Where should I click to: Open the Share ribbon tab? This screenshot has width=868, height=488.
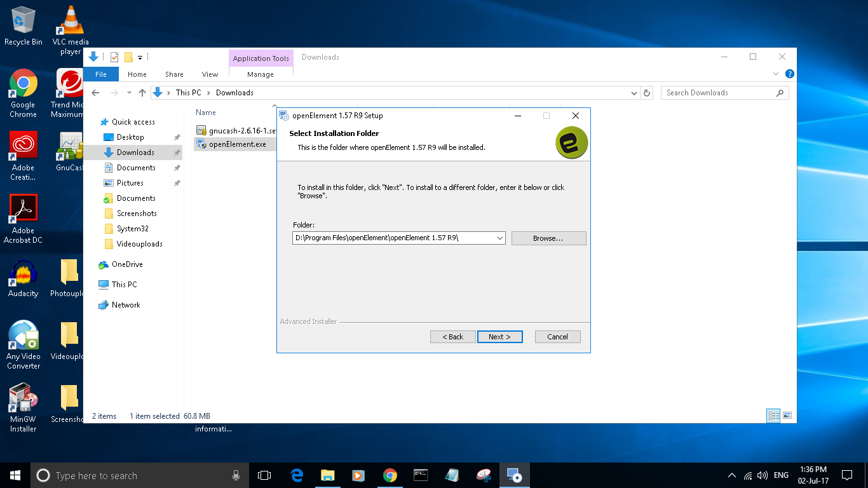(174, 74)
